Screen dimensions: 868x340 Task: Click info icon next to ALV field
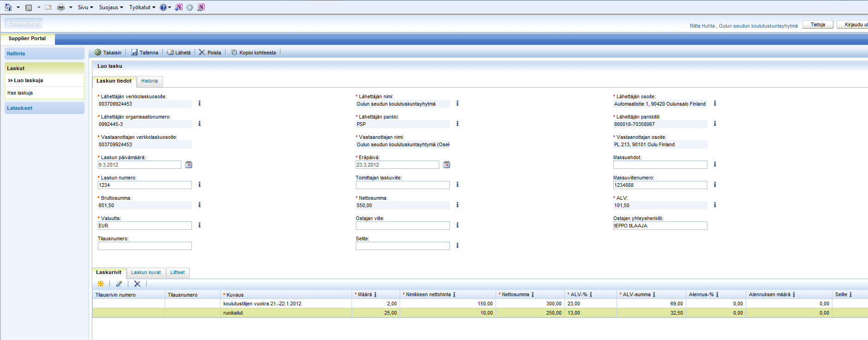(x=715, y=205)
